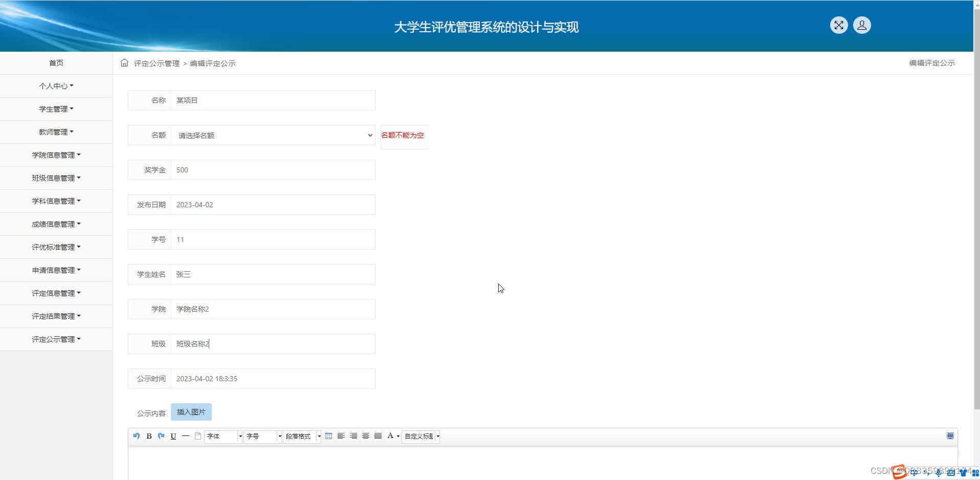Click the 发布日期 date field
The image size is (980, 480).
click(273, 205)
